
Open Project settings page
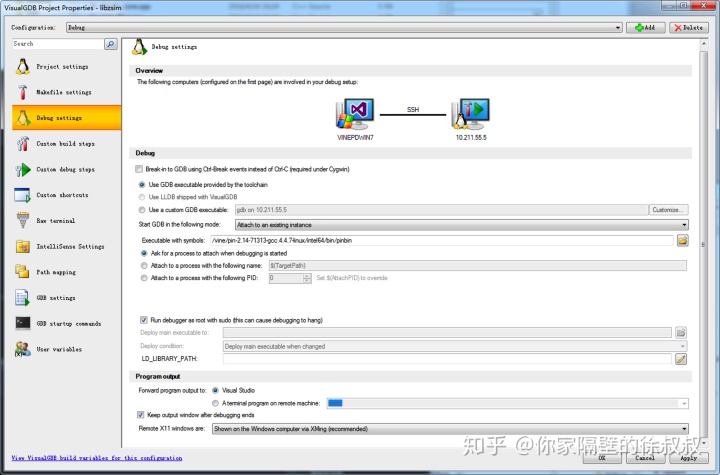(x=67, y=67)
